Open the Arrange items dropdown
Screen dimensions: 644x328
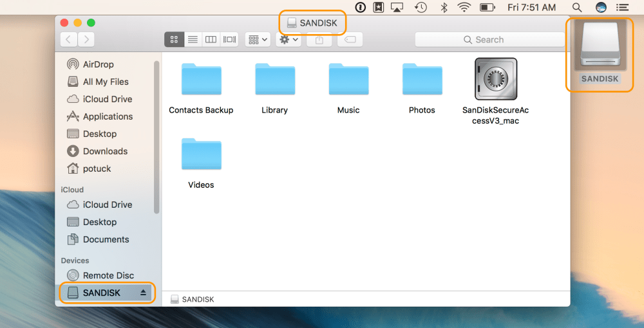(258, 40)
